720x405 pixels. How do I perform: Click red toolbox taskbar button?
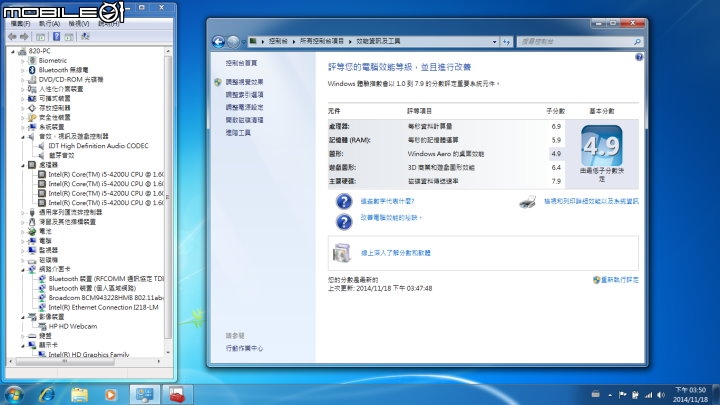(x=177, y=394)
